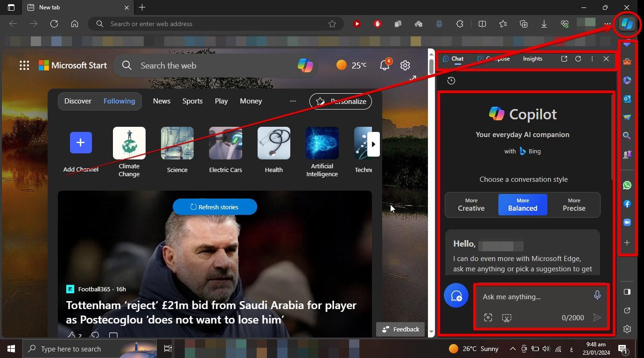Switch feed to the Discover view
Viewport: 644px width, 358px height.
coord(78,101)
